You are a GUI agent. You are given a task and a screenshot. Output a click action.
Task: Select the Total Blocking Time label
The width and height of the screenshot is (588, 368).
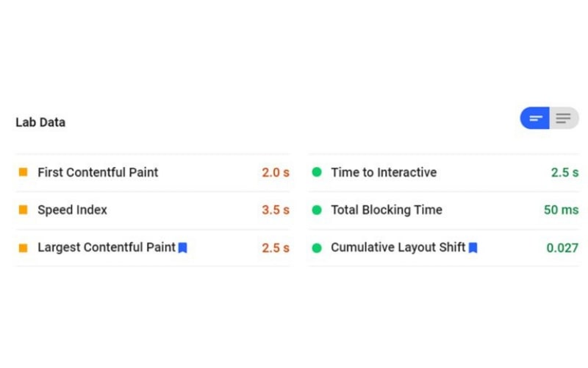pyautogui.click(x=386, y=210)
